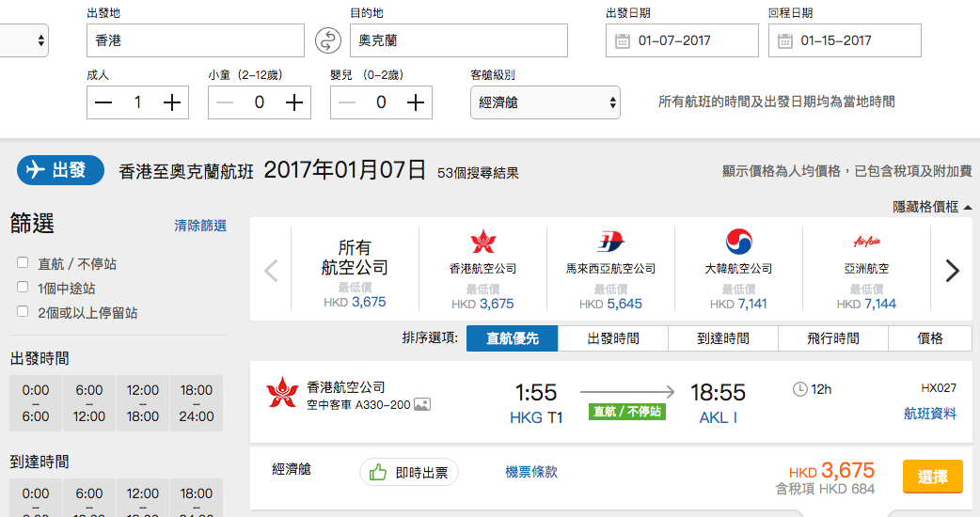This screenshot has width=980, height=517.
Task: View the A330-200 aircraft photo icon
Action: pyautogui.click(x=422, y=404)
